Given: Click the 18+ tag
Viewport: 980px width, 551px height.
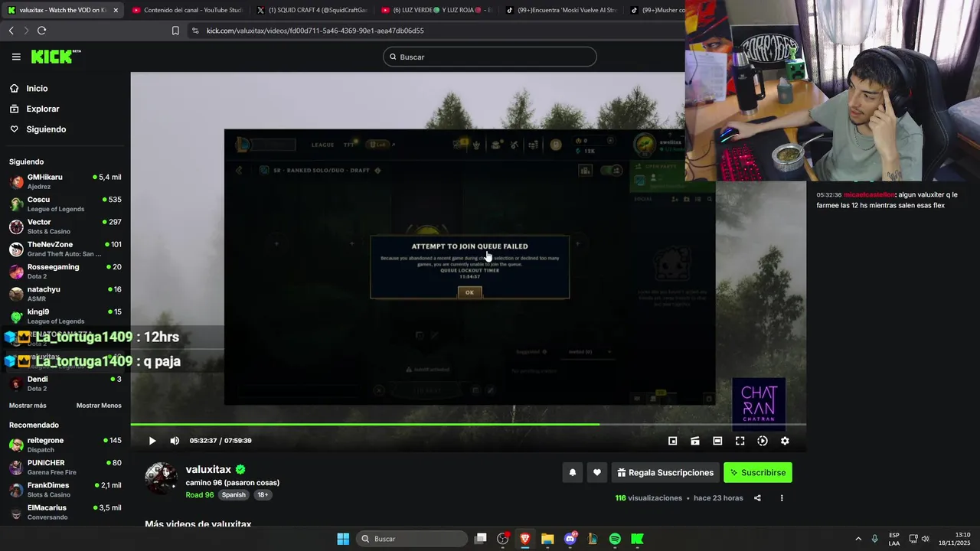Looking at the screenshot, I should click(x=263, y=495).
